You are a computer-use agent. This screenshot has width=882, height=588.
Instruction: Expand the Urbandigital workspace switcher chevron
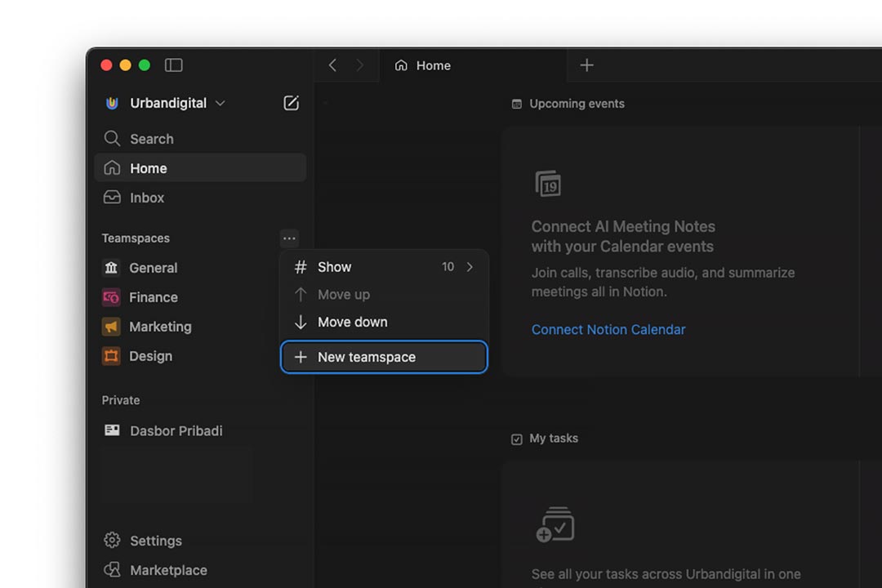pos(220,103)
